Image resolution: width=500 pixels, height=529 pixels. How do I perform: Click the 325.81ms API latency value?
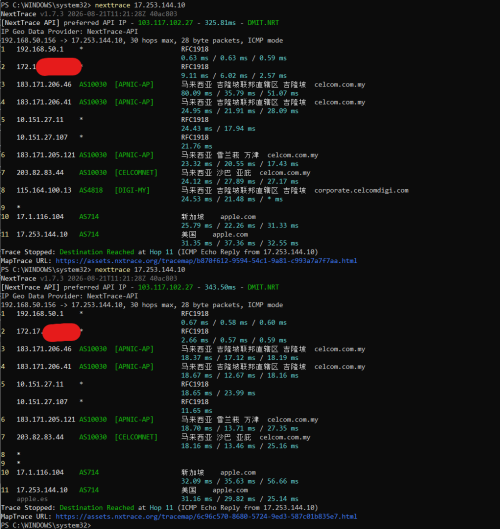click(x=220, y=23)
